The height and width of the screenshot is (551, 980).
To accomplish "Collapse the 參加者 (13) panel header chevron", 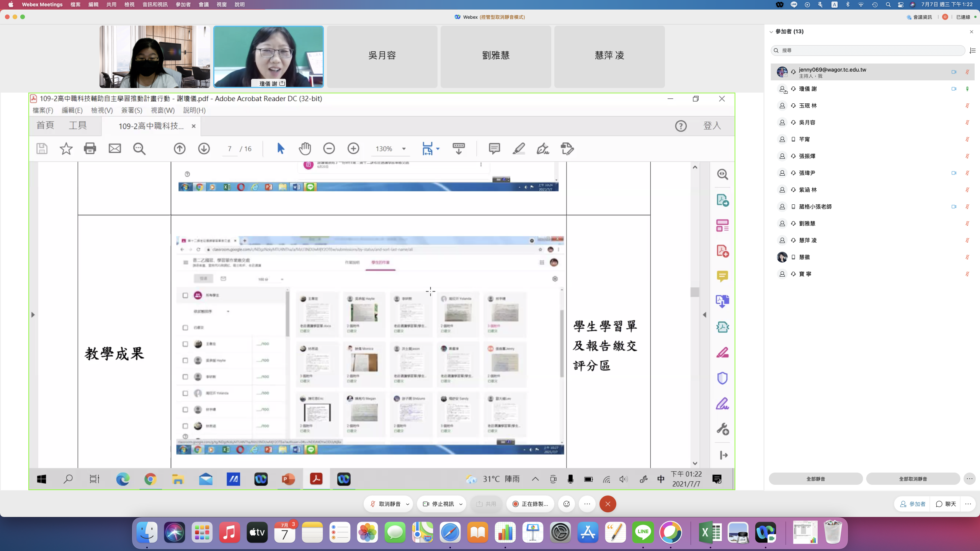I will point(771,32).
